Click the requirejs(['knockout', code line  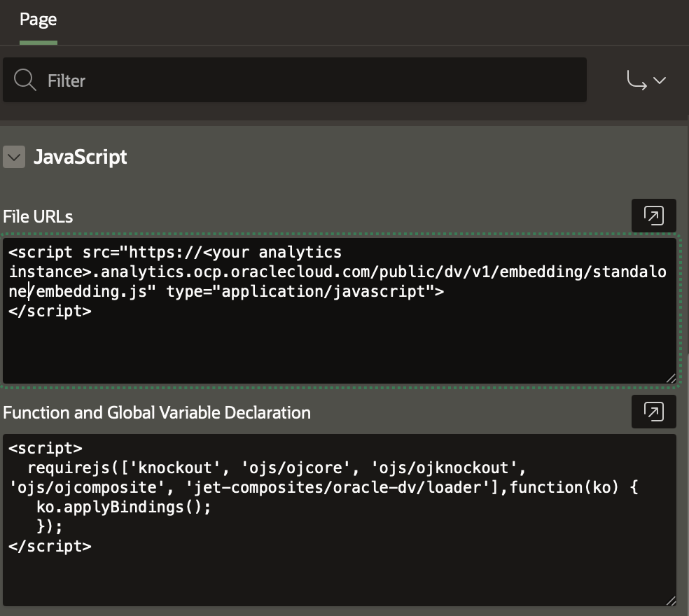click(x=277, y=468)
